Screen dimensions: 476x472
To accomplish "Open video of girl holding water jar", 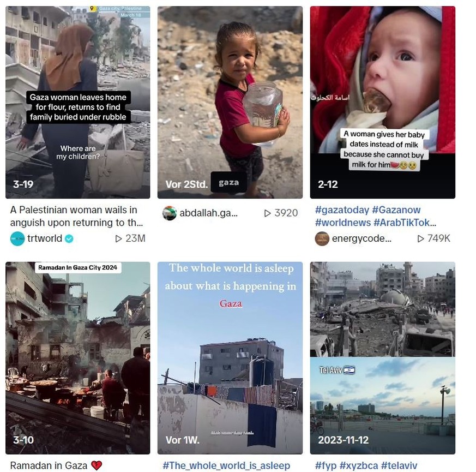I will coord(230,103).
